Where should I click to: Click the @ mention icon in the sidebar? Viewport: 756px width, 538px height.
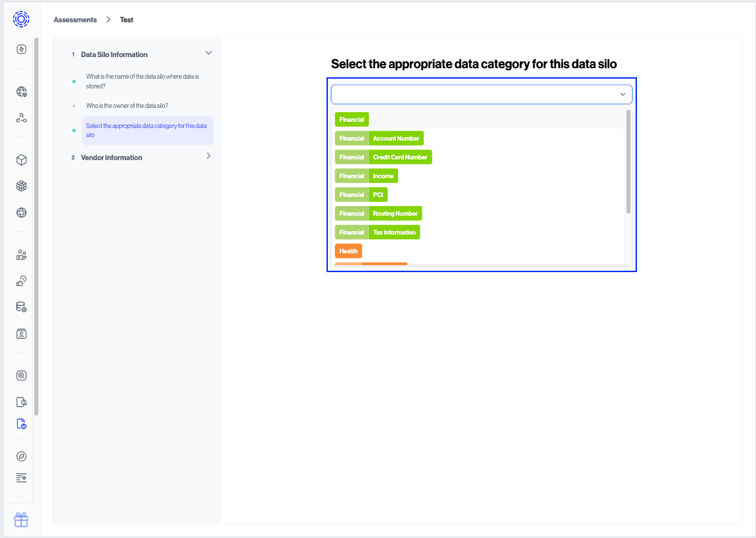click(x=21, y=456)
